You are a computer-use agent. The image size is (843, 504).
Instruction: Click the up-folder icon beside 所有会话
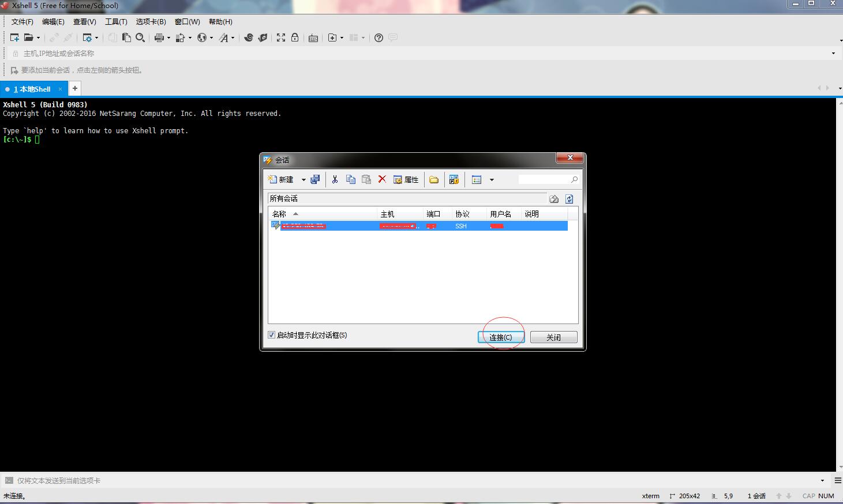tap(554, 199)
